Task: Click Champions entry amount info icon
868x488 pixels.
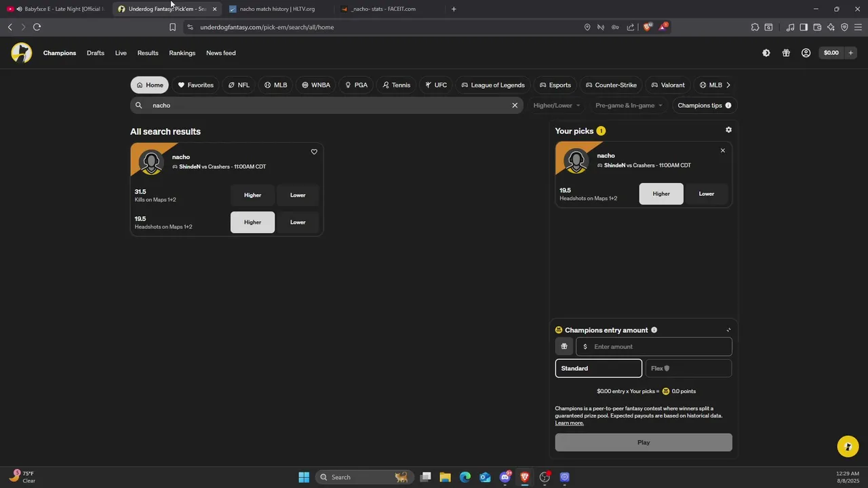Action: click(x=654, y=330)
